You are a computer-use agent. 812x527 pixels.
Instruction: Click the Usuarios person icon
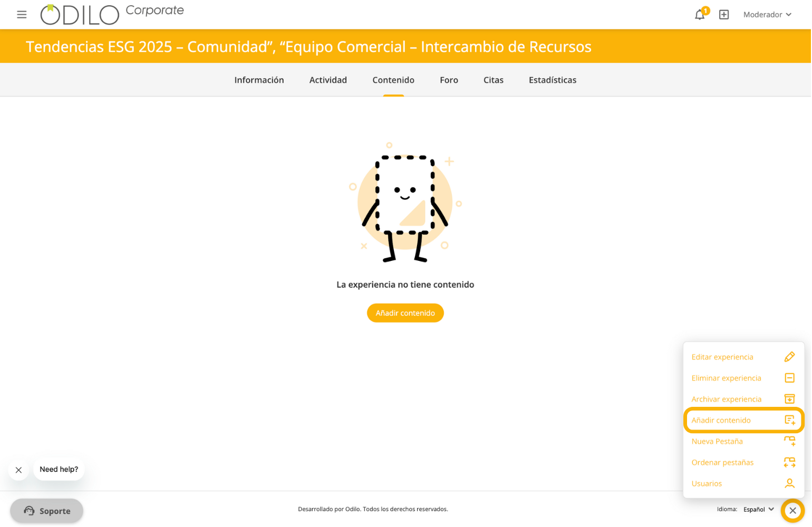(x=789, y=483)
